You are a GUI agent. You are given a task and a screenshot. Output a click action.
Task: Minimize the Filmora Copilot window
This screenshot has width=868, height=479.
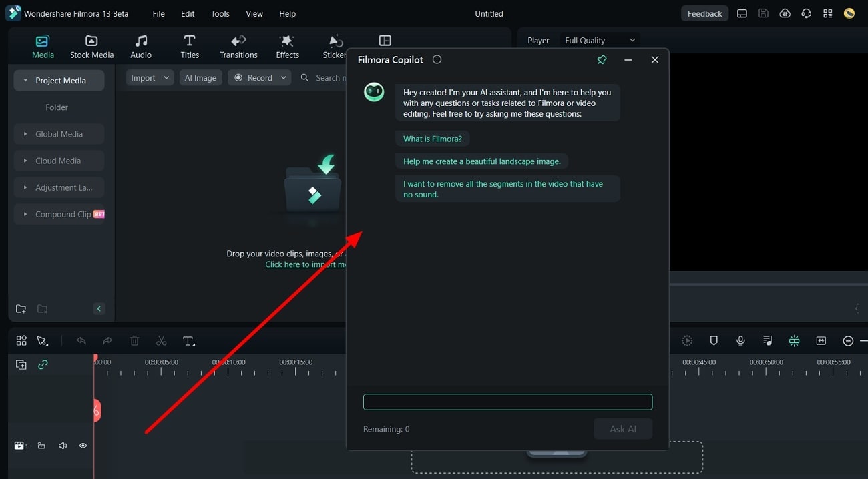coord(628,59)
